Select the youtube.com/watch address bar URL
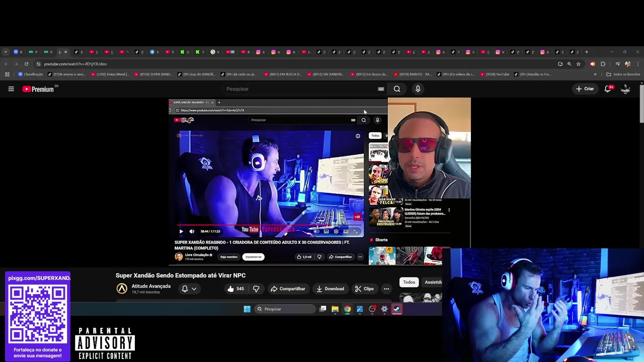The height and width of the screenshot is (362, 644). coord(75,64)
